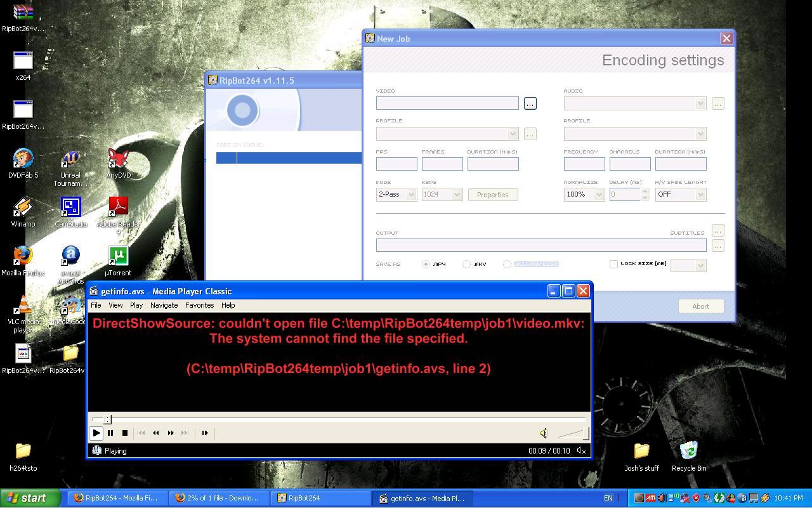Open the DVDFab 5 desktop shortcut
Screen dimensions: 812x510
23,164
